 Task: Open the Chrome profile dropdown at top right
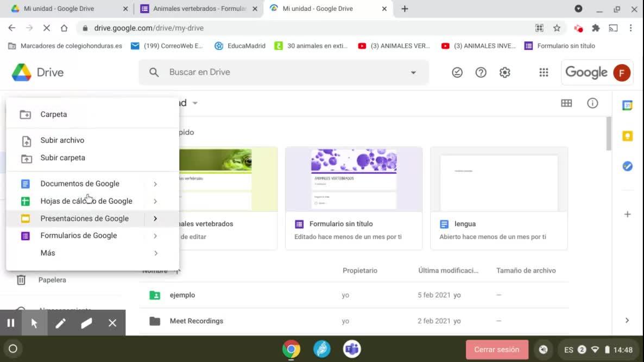tap(578, 9)
